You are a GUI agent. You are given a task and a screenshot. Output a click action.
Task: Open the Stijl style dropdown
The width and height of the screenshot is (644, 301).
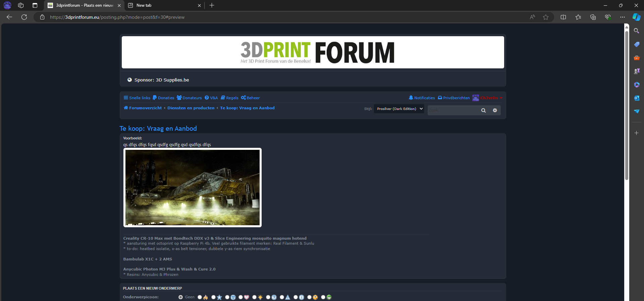pos(399,109)
